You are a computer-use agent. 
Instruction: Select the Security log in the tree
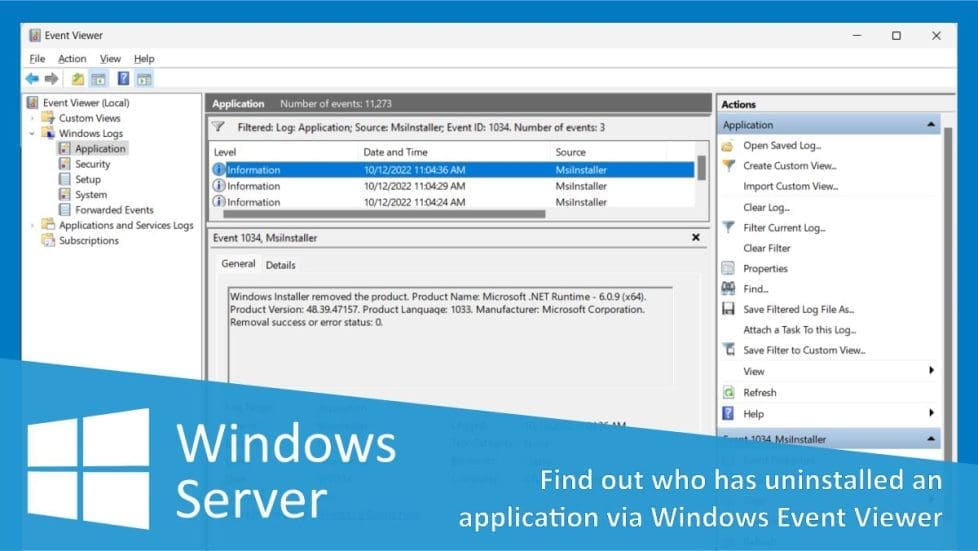[92, 164]
